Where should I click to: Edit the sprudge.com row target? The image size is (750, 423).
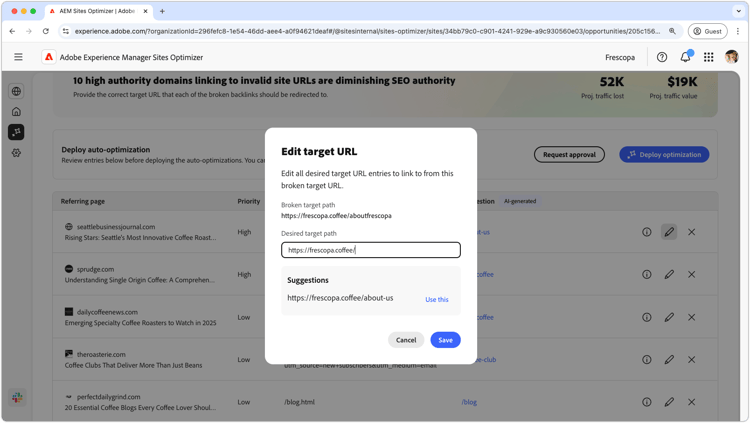coord(669,274)
